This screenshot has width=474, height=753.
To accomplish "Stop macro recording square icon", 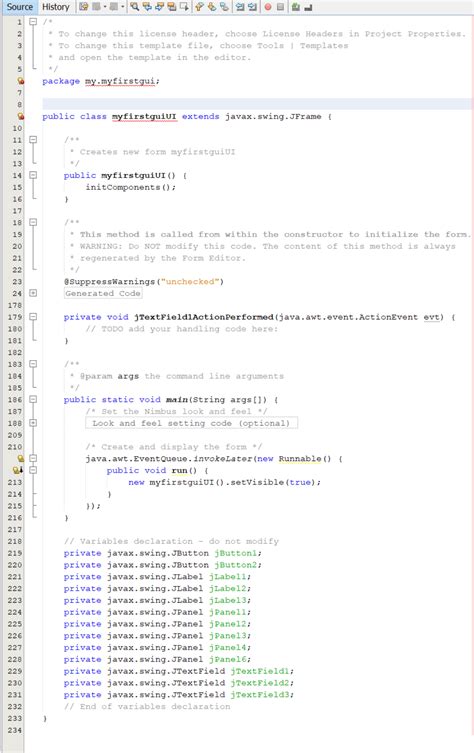I will (280, 7).
